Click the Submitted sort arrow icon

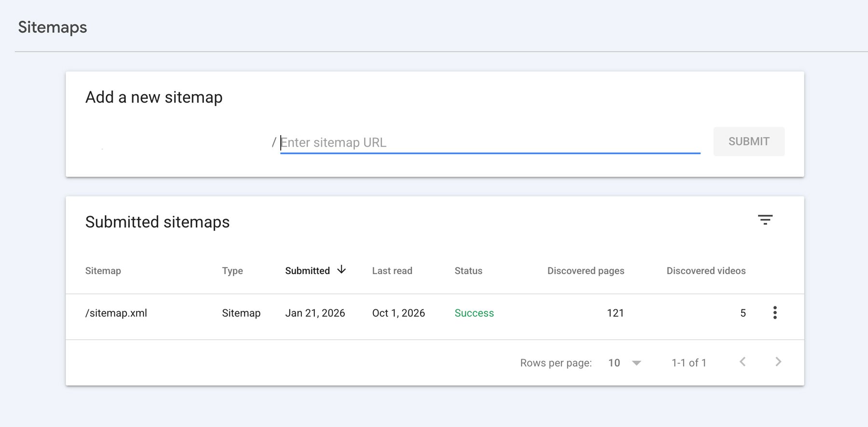(x=341, y=270)
